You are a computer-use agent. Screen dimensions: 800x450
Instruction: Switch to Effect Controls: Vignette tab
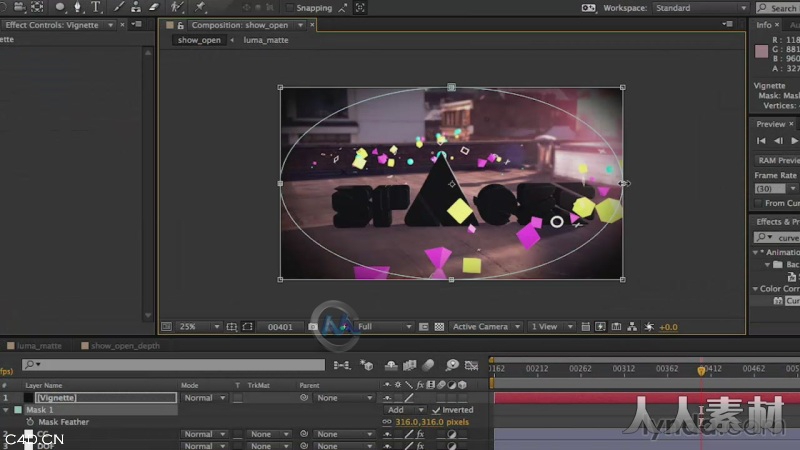pyautogui.click(x=52, y=24)
